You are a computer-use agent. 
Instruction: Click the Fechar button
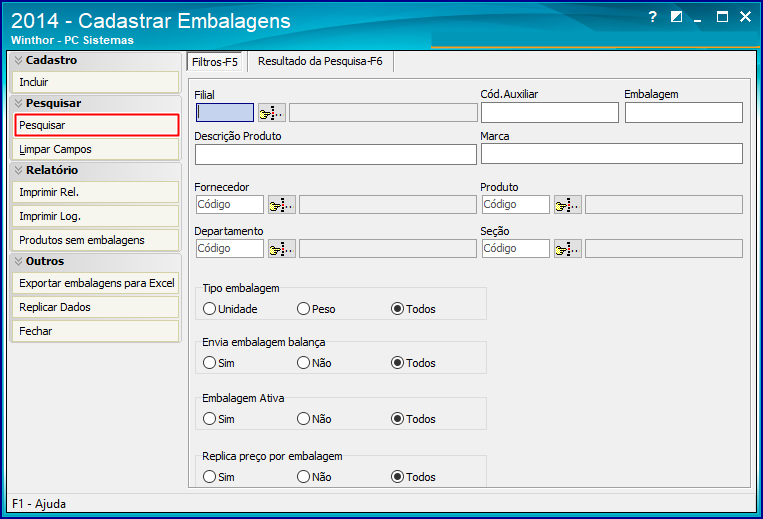tap(96, 331)
